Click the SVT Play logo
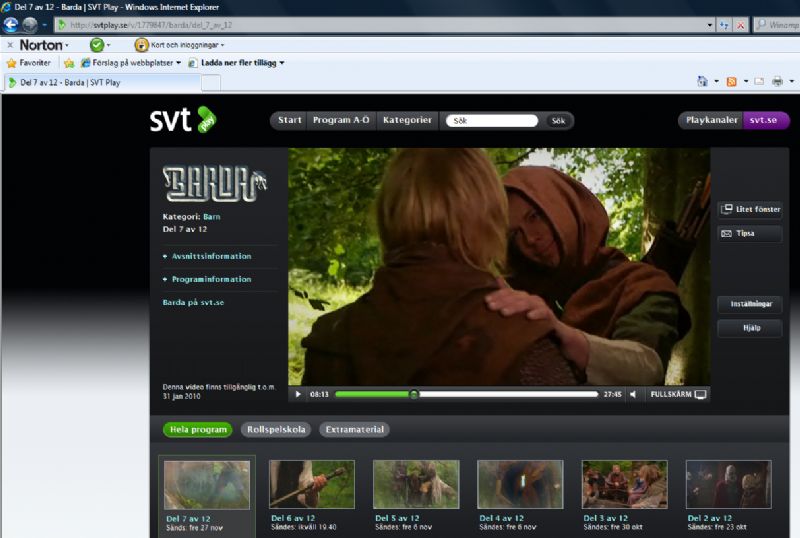 pos(182,120)
